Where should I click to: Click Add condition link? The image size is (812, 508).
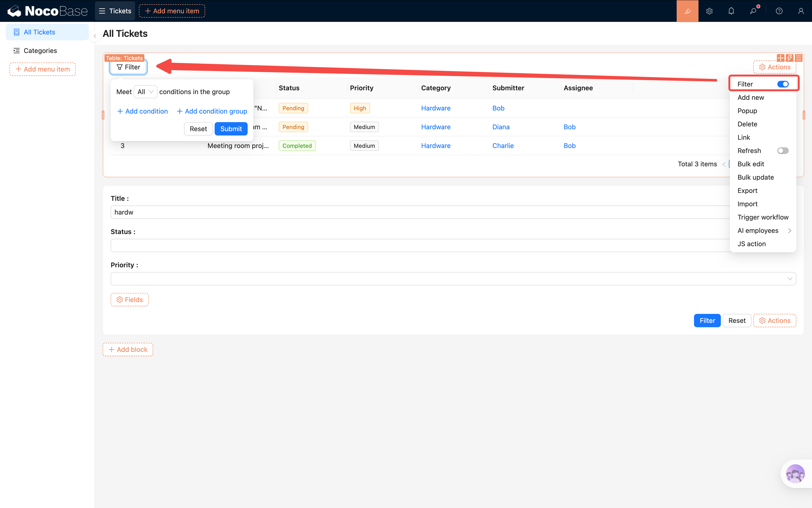pos(142,111)
